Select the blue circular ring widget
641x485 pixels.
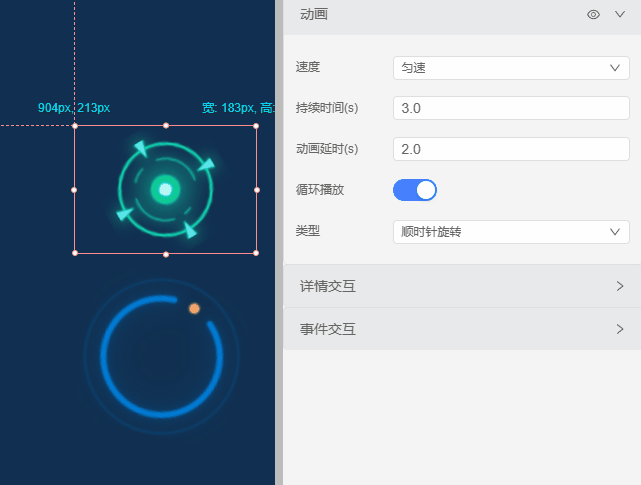click(160, 355)
